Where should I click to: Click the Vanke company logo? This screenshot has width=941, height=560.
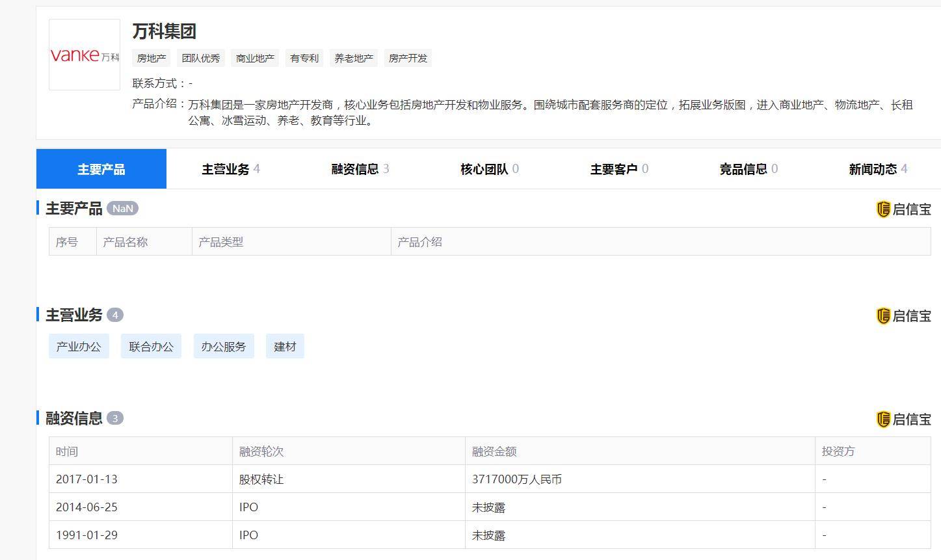[85, 55]
